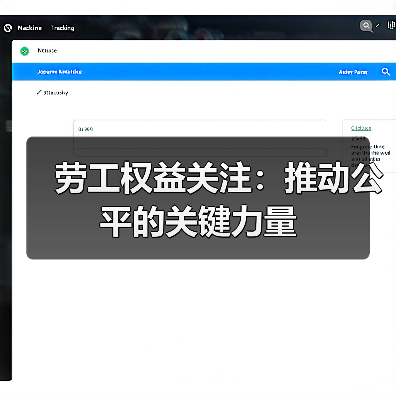Click the gray search bubble icon in top bar
Viewport: 396px width, 396px height.
coord(366,26)
